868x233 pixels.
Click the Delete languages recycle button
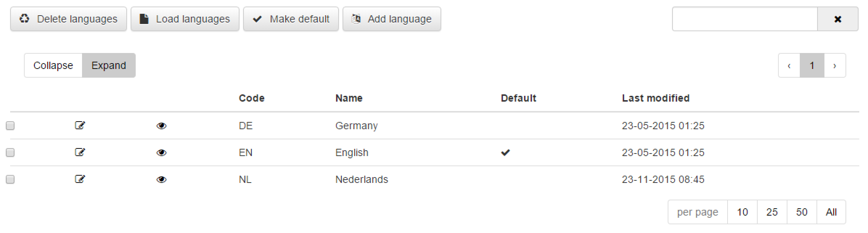pyautogui.click(x=69, y=19)
